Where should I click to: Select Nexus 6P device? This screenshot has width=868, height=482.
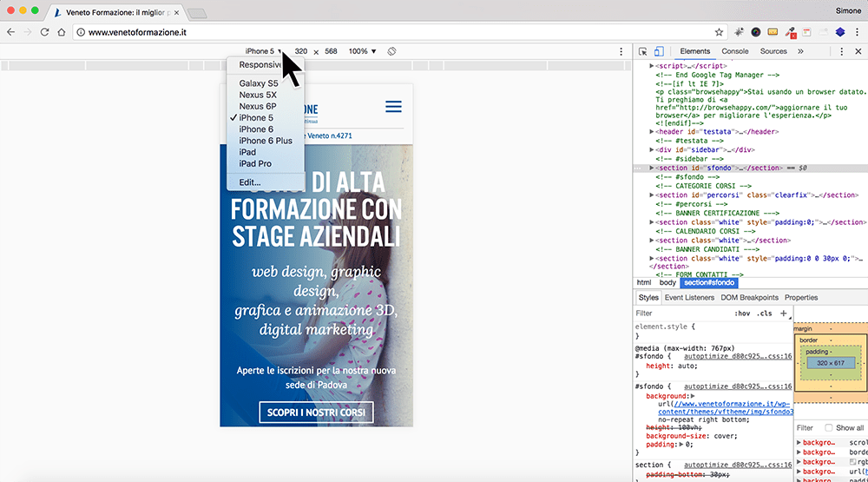coord(258,106)
